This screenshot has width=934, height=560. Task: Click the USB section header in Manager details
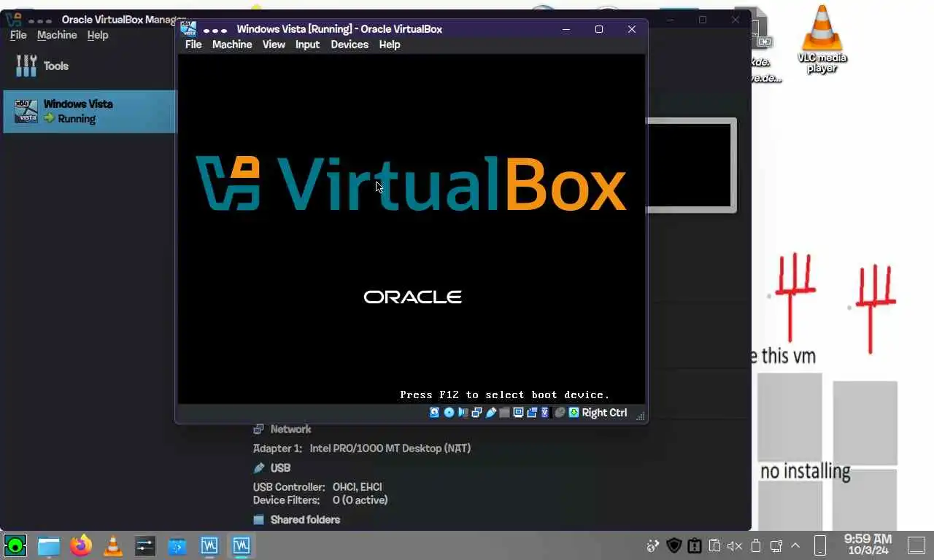point(271,468)
